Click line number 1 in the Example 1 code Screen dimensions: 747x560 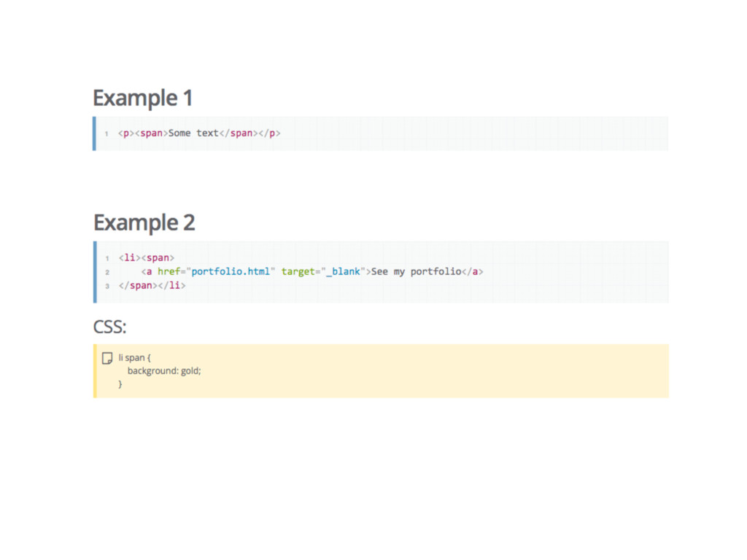click(x=107, y=134)
